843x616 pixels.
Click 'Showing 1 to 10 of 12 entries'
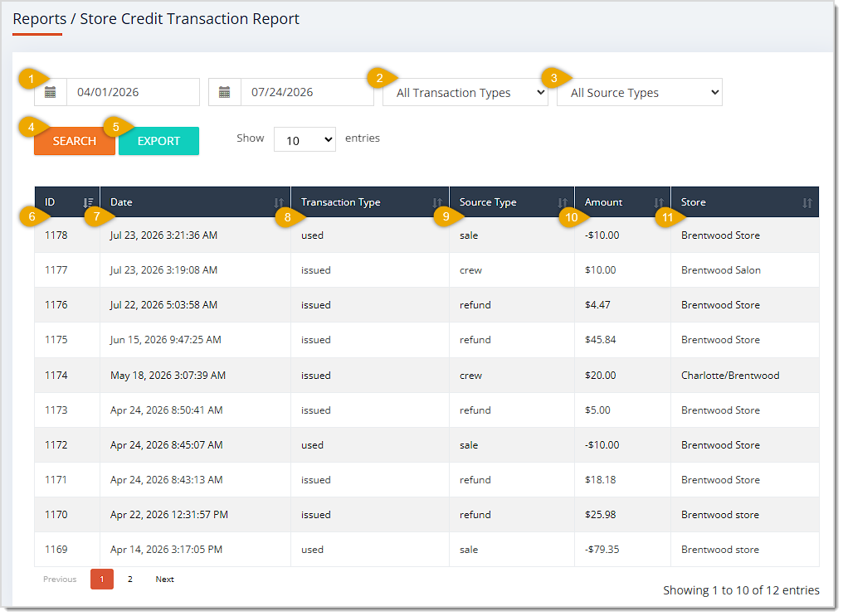742,591
